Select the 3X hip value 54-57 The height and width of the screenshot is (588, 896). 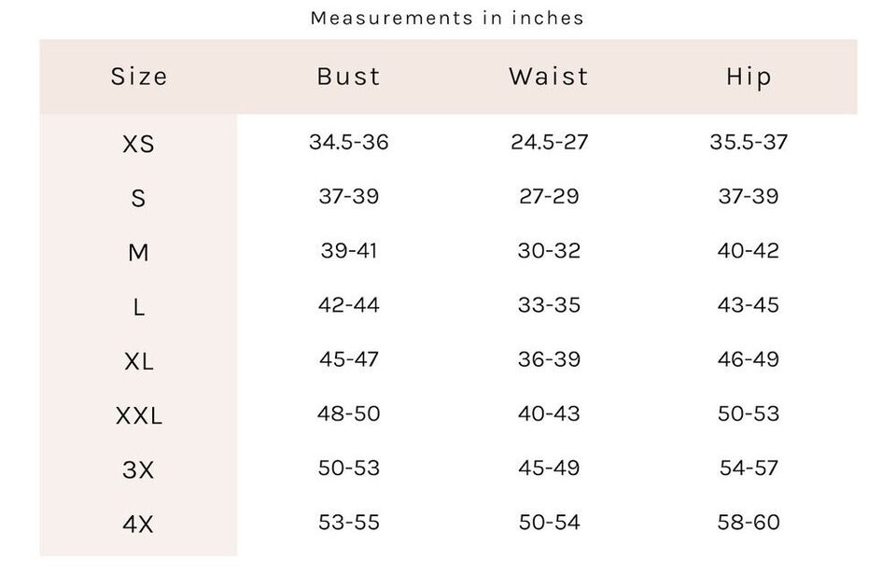749,468
